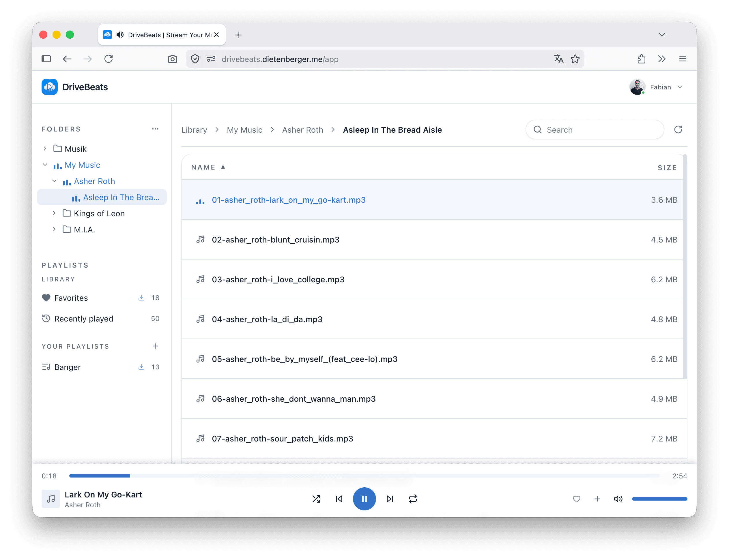
Task: Collapse the Asher Roth folder
Action: tap(54, 181)
